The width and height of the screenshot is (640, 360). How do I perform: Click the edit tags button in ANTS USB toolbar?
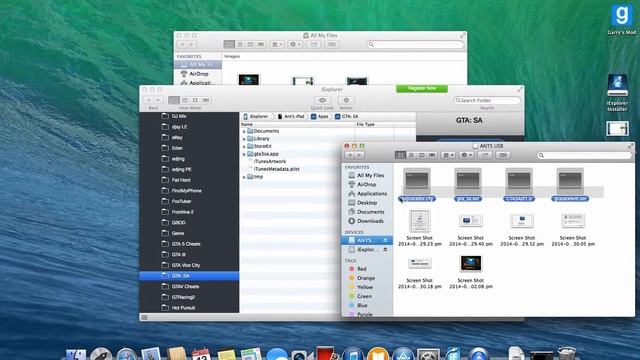click(x=503, y=155)
